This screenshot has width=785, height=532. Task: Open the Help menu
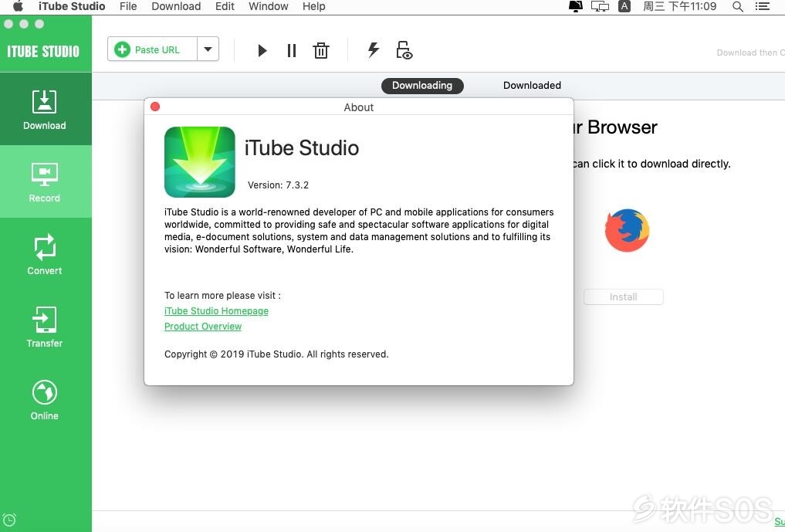tap(314, 6)
